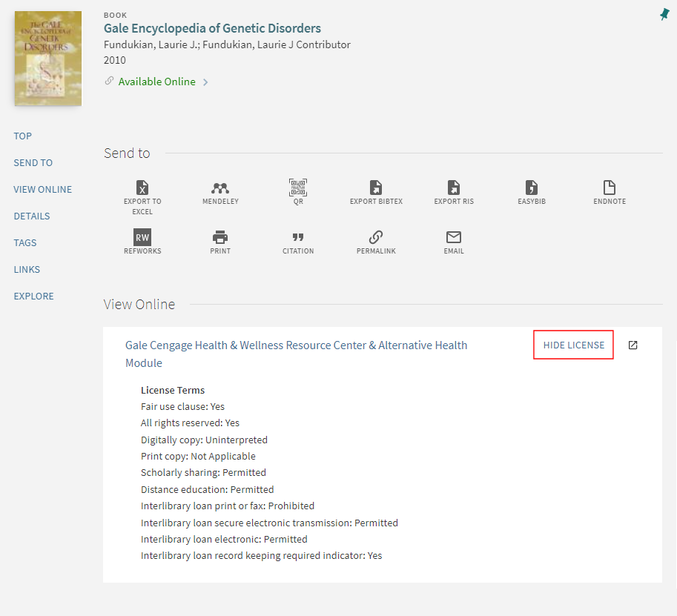This screenshot has height=616, width=677.
Task: Expand the Available Online chevron
Action: tap(205, 82)
